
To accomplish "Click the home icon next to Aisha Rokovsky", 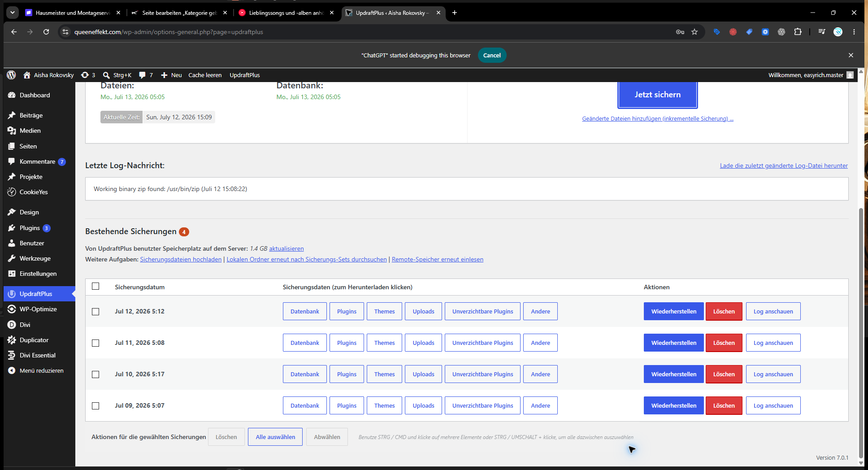I will [x=27, y=75].
